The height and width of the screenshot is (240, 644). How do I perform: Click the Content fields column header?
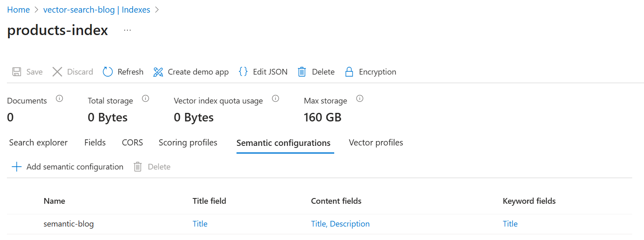336,201
